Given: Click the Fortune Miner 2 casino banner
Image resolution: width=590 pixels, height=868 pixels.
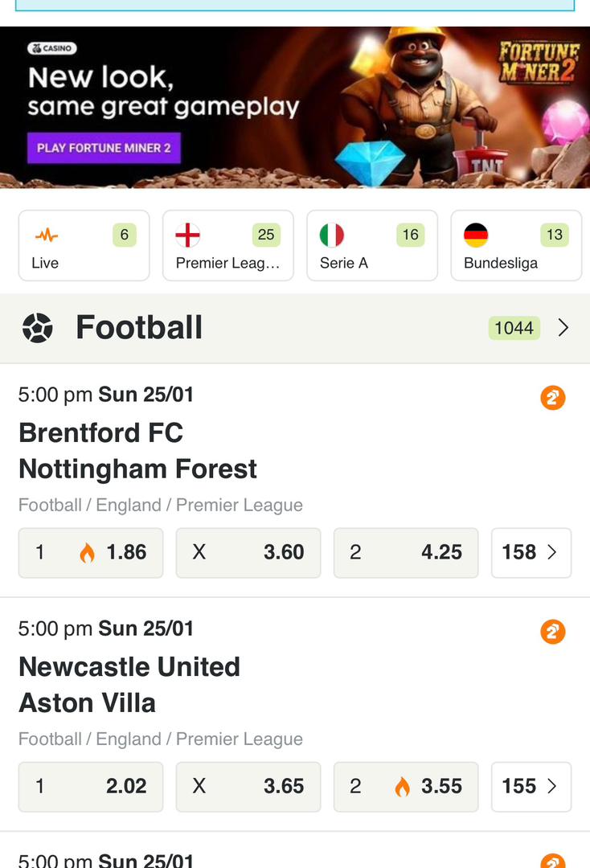Looking at the screenshot, I should coord(295,107).
